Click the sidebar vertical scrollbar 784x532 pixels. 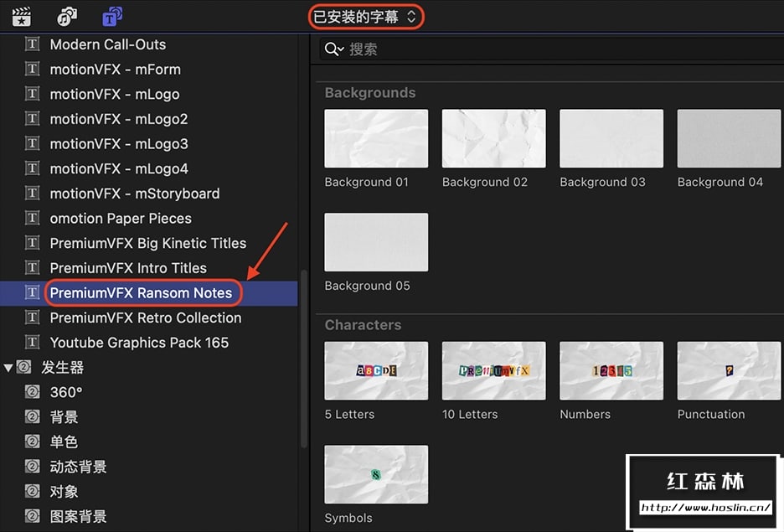tap(303, 359)
